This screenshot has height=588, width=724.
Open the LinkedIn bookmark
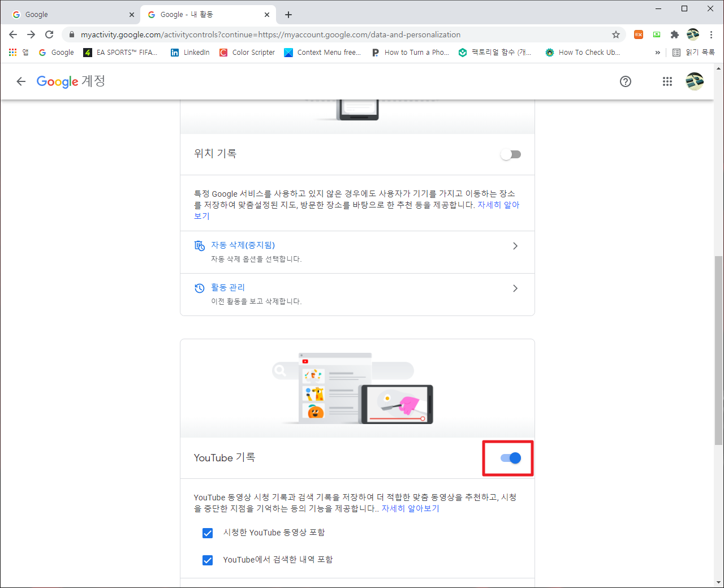[x=190, y=52]
